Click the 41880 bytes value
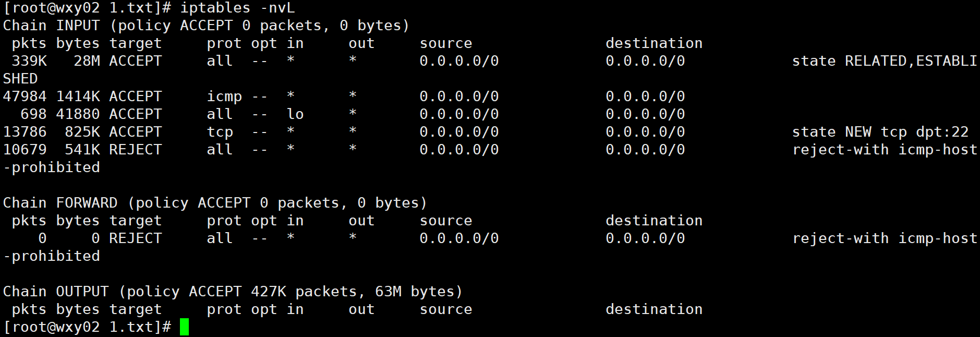Viewport: 980px width, 337px height. point(78,114)
